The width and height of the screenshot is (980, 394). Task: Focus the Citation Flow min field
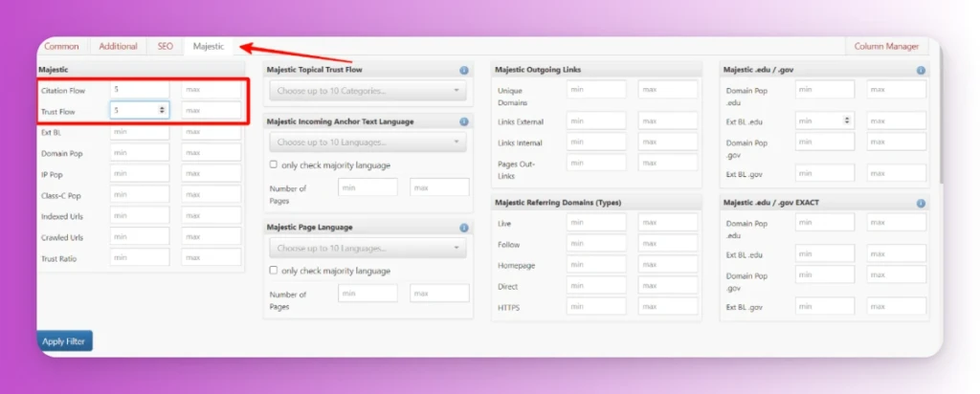(140, 89)
